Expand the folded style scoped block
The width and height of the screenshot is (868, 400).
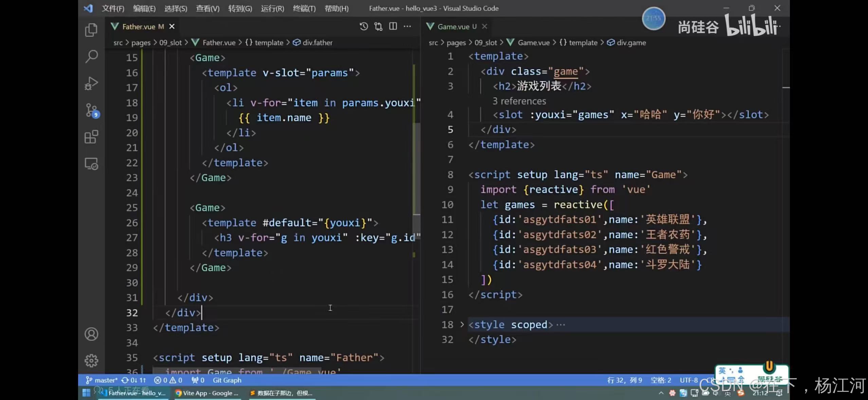point(462,325)
